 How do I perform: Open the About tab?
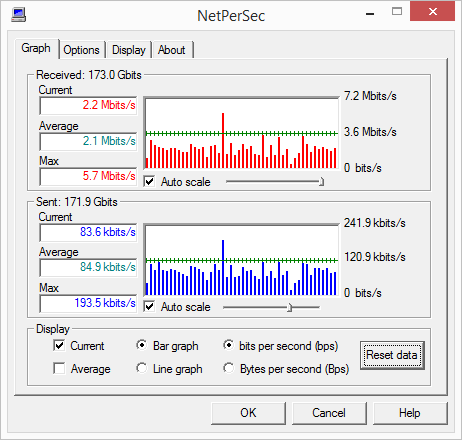(172, 50)
